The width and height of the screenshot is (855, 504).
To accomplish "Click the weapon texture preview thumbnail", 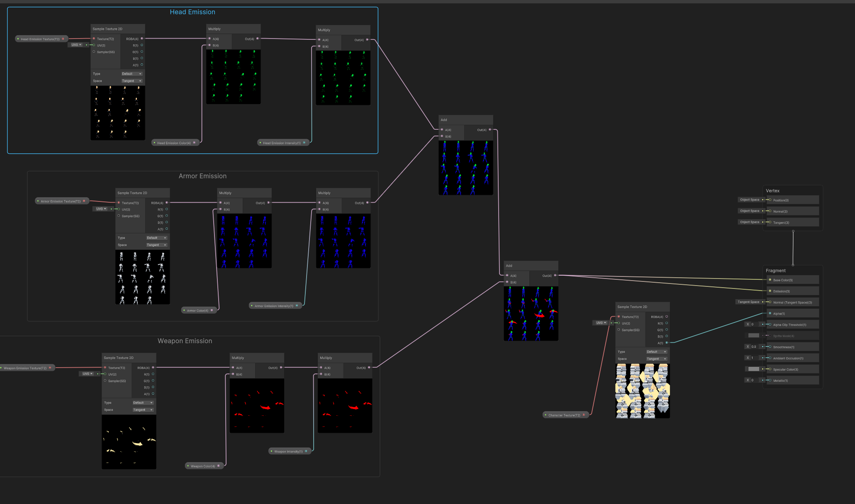I will pyautogui.click(x=129, y=442).
